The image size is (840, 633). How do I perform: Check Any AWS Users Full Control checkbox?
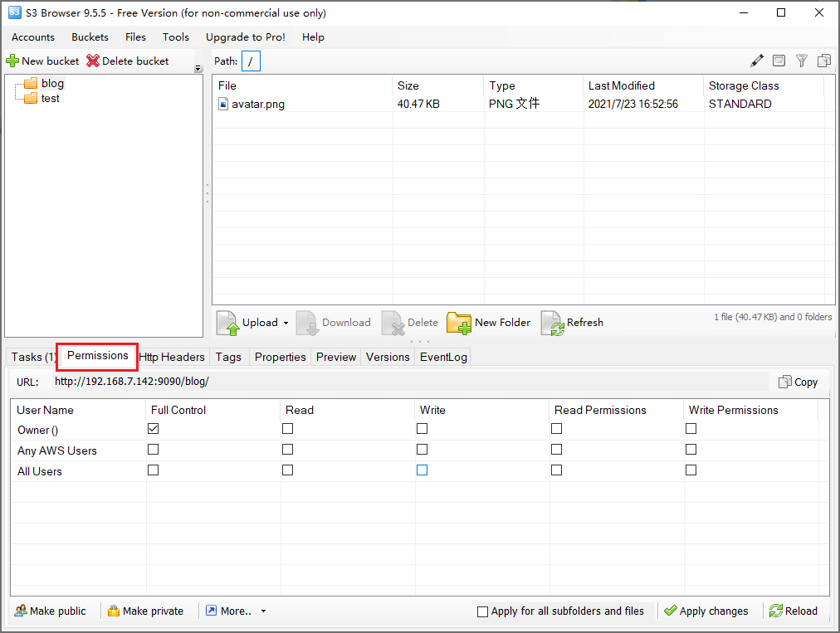(x=154, y=450)
